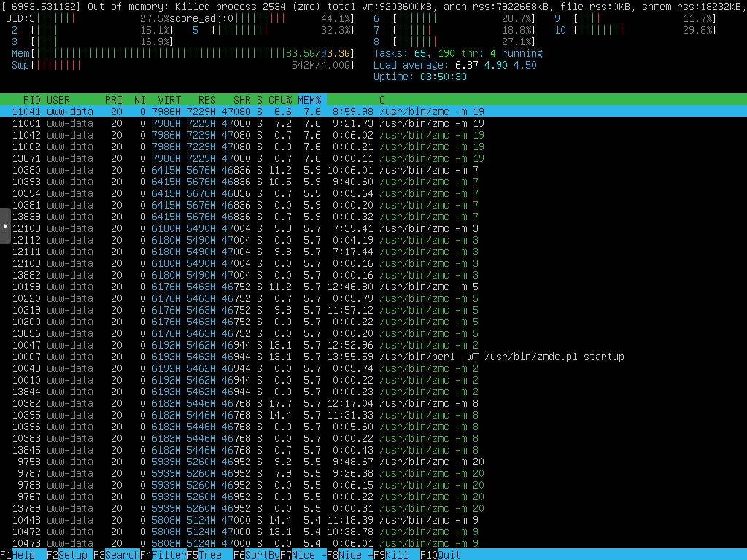
Task: Sort by the RES column header
Action: click(206, 100)
